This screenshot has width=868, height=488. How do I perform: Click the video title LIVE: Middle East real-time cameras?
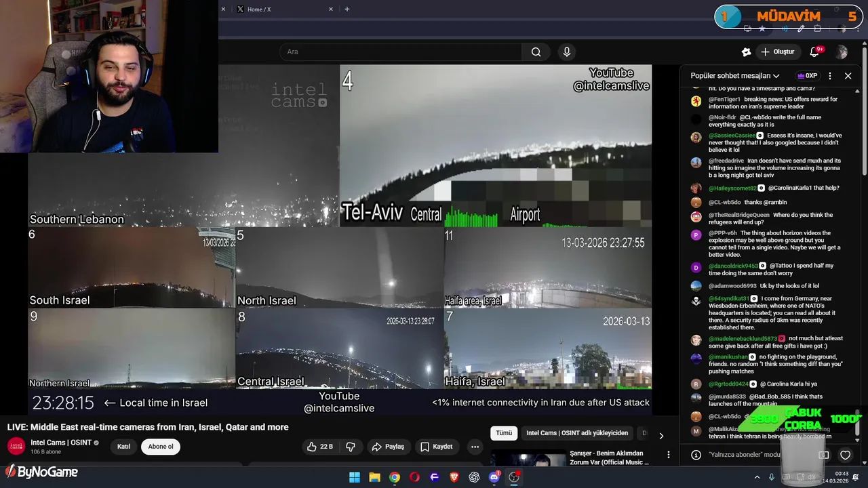click(148, 427)
